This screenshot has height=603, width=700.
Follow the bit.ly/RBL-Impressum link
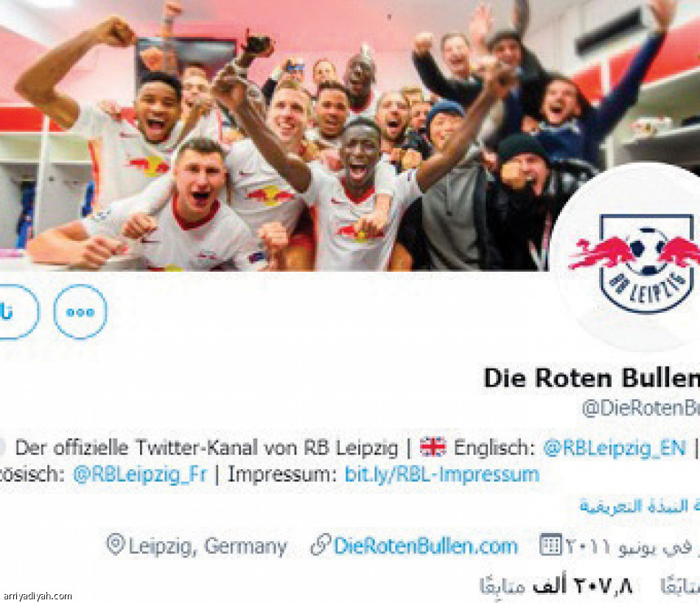tap(442, 475)
